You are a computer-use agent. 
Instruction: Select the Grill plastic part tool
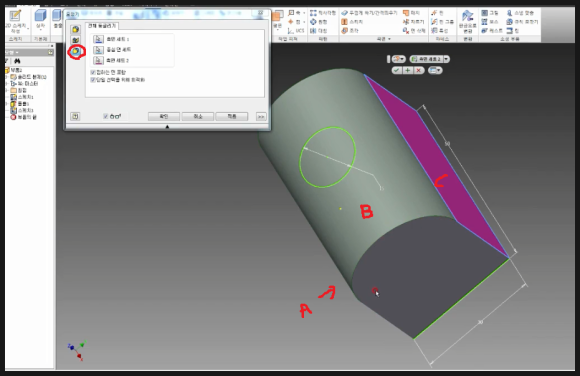[x=490, y=13]
